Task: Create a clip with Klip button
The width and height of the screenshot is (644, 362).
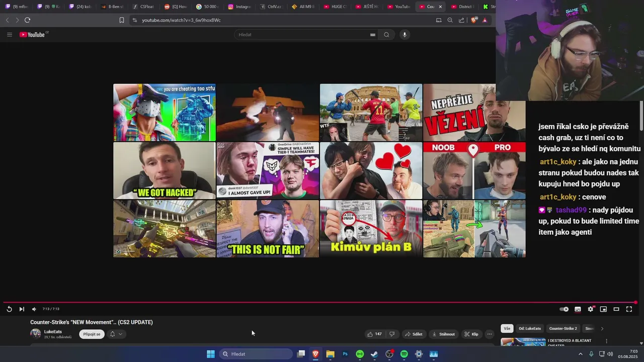Action: coord(471,334)
